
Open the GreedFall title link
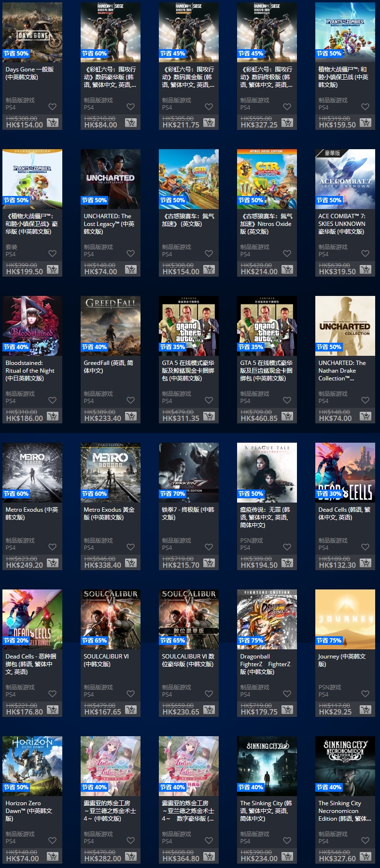[x=108, y=366]
